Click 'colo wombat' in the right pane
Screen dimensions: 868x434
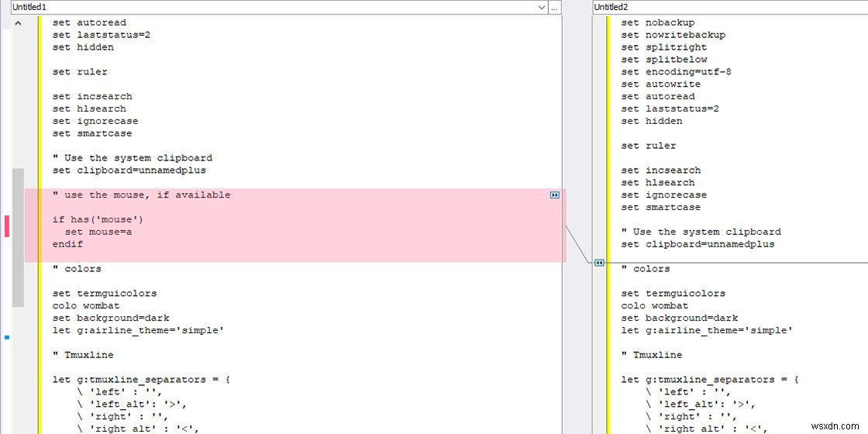coord(654,305)
